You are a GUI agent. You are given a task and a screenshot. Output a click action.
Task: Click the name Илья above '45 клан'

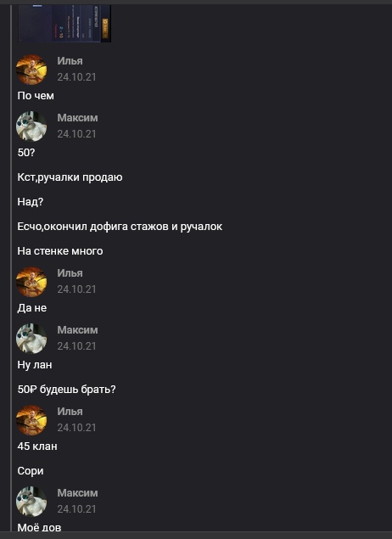pyautogui.click(x=70, y=412)
